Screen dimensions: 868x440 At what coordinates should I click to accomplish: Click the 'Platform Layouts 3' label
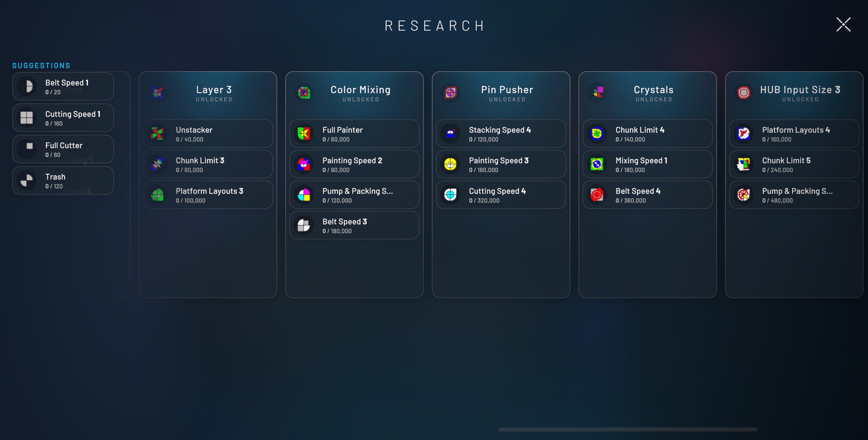tap(210, 191)
